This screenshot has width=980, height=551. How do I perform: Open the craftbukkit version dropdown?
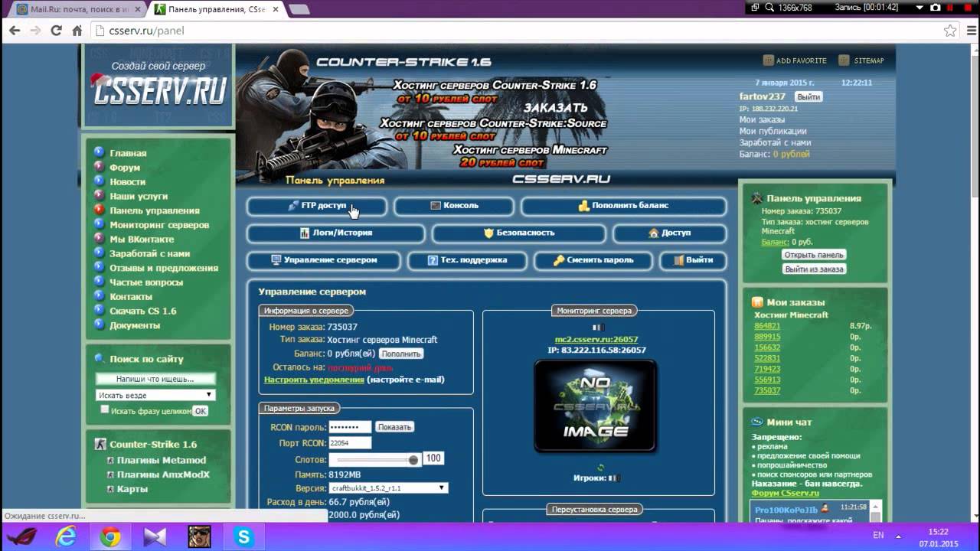tap(388, 487)
